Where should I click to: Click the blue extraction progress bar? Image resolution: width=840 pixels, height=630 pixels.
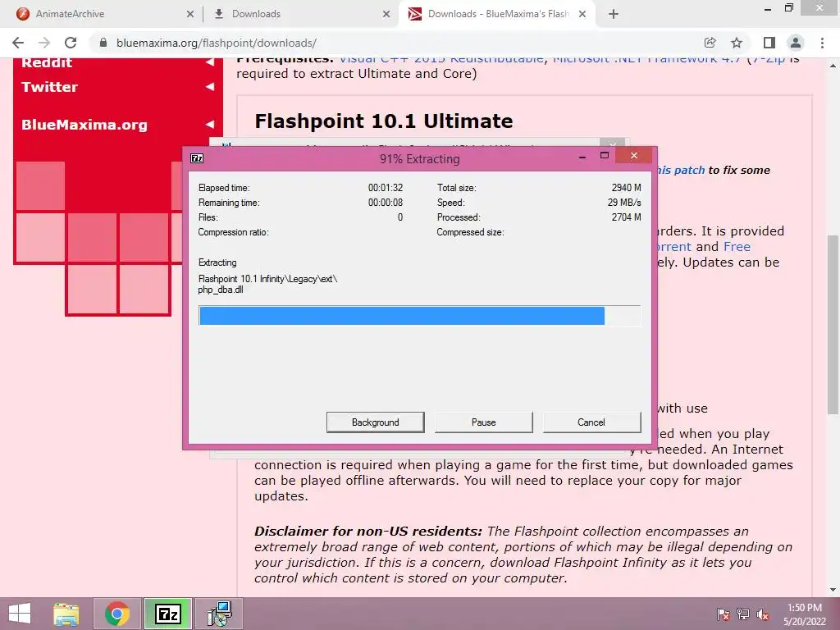click(419, 316)
